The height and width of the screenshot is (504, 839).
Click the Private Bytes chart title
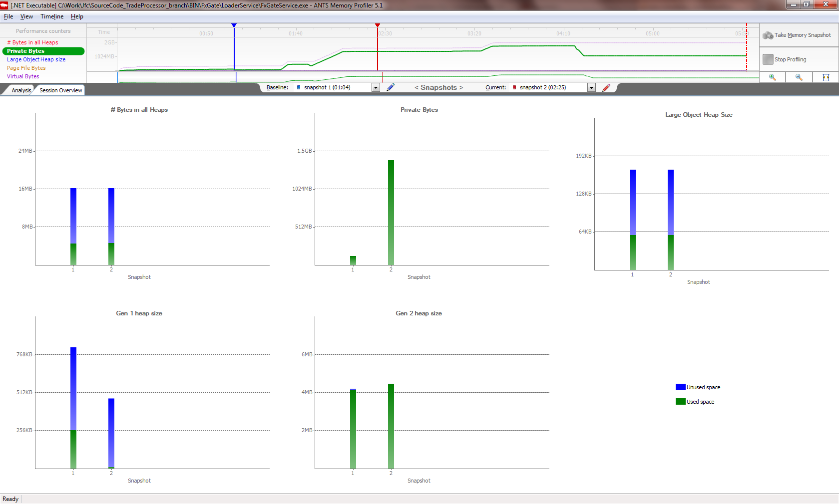click(x=419, y=110)
